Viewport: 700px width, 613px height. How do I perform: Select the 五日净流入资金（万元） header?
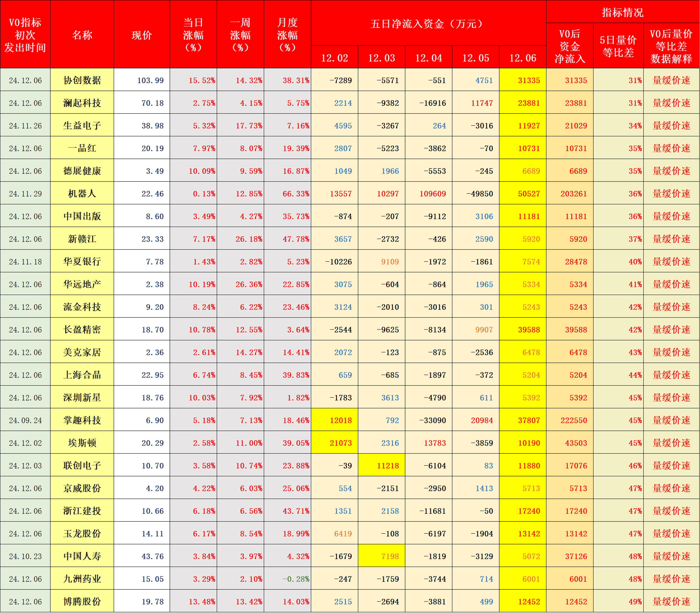[428, 23]
